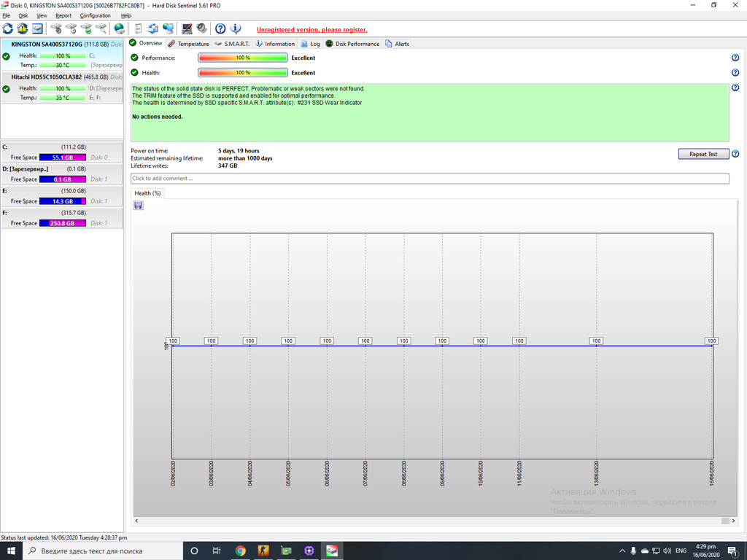Image resolution: width=747 pixels, height=560 pixels.
Task: Click the About info bubble toolbar icon
Action: click(x=236, y=28)
